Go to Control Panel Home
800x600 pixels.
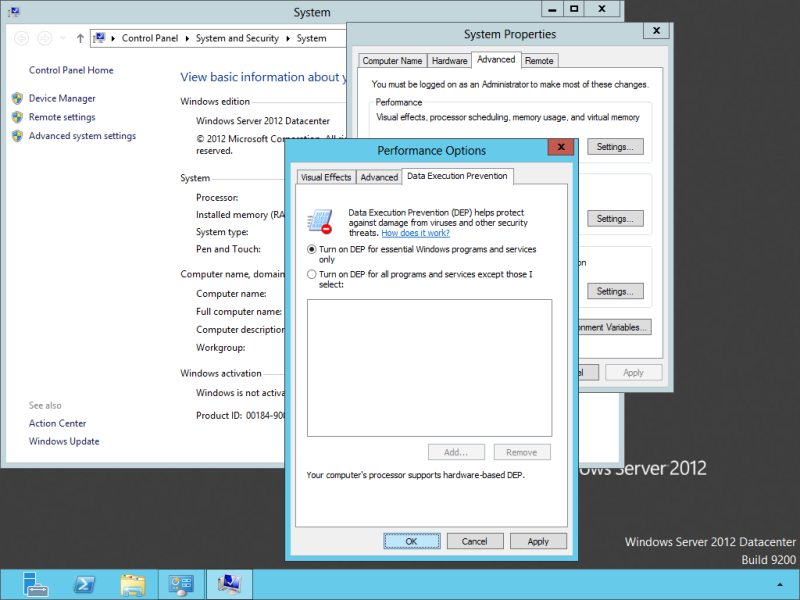click(x=71, y=70)
